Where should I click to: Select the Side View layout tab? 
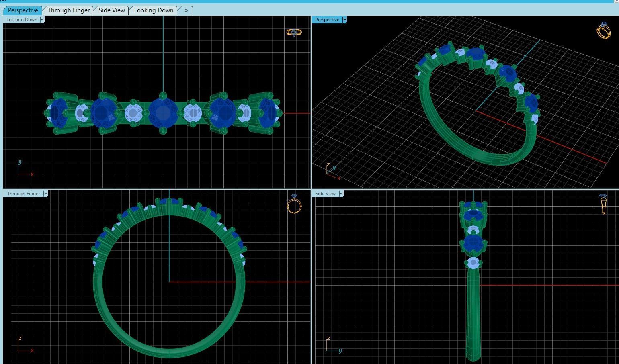click(x=112, y=10)
